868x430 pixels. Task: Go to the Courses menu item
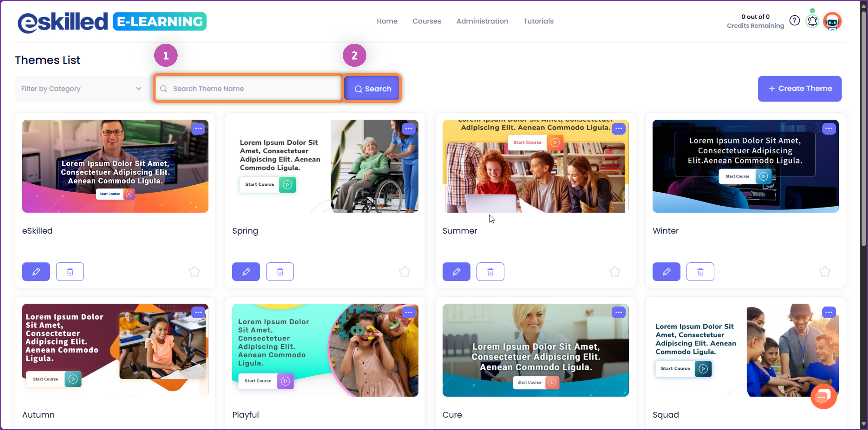click(x=427, y=21)
